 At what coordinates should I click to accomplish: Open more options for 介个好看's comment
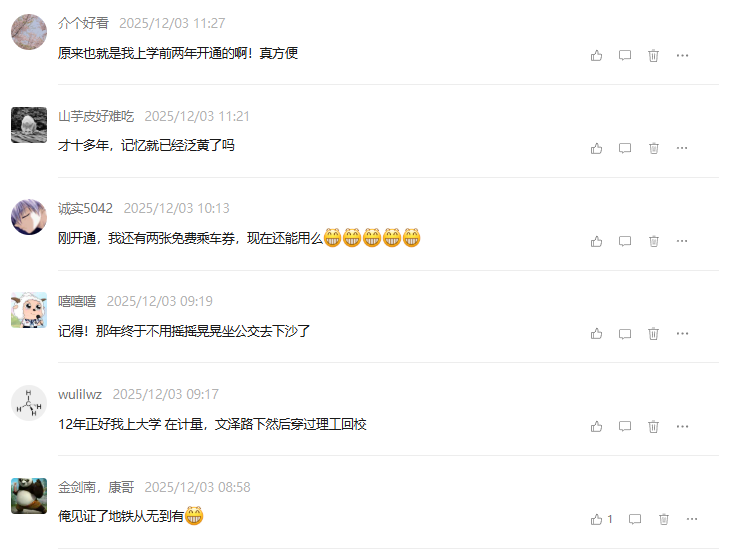pyautogui.click(x=682, y=56)
